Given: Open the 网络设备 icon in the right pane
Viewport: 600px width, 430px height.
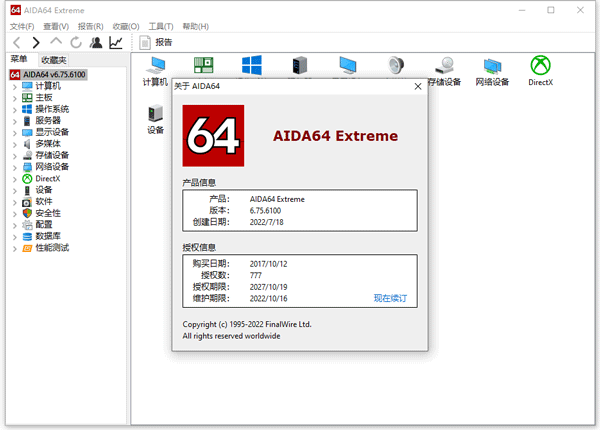Looking at the screenshot, I should pyautogui.click(x=492, y=70).
